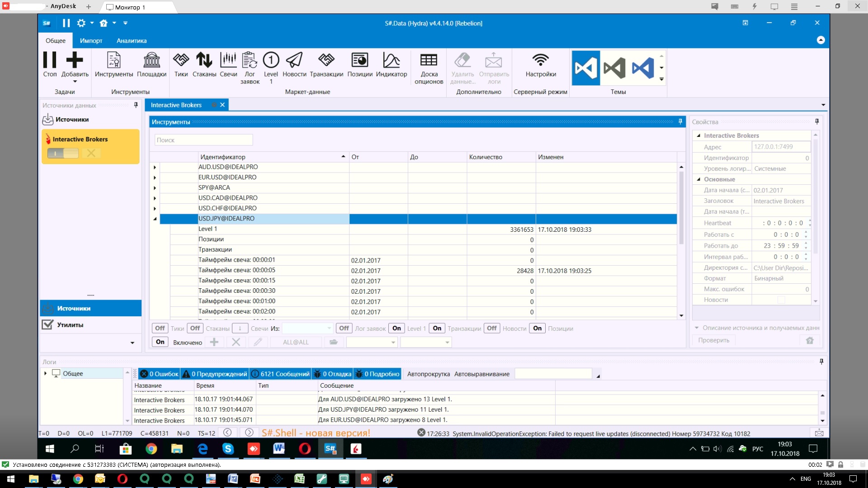Click the Проверить button

point(713,340)
